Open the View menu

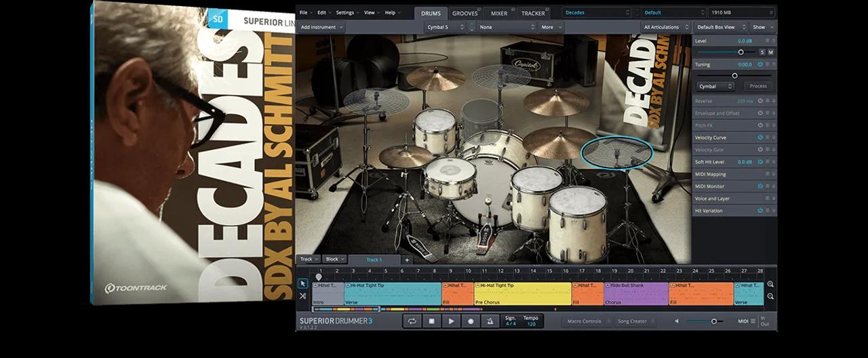[x=371, y=12]
